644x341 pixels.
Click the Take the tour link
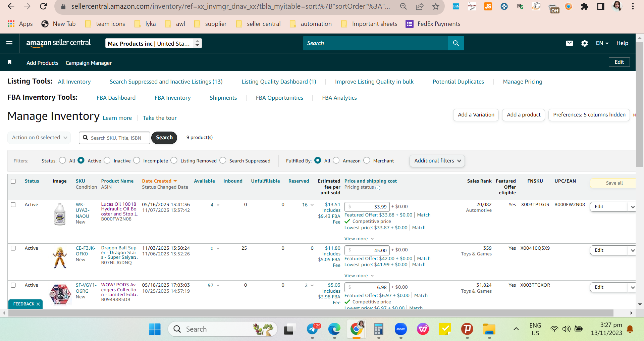tap(160, 118)
